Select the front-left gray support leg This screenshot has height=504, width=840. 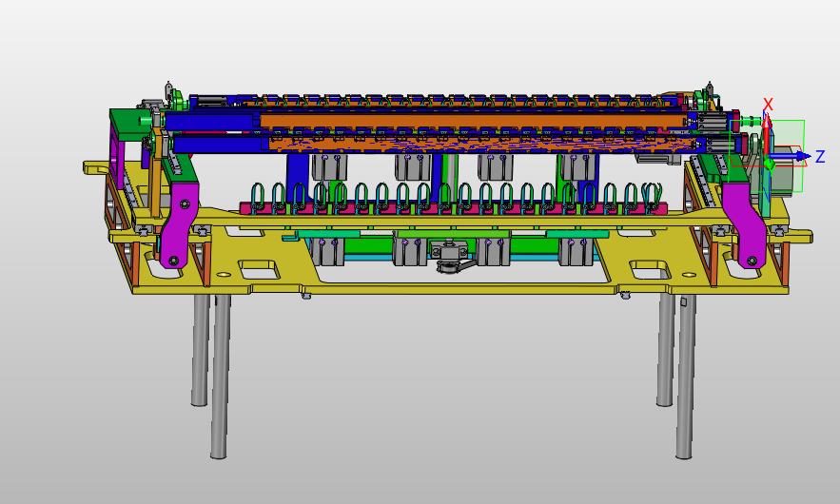220,376
